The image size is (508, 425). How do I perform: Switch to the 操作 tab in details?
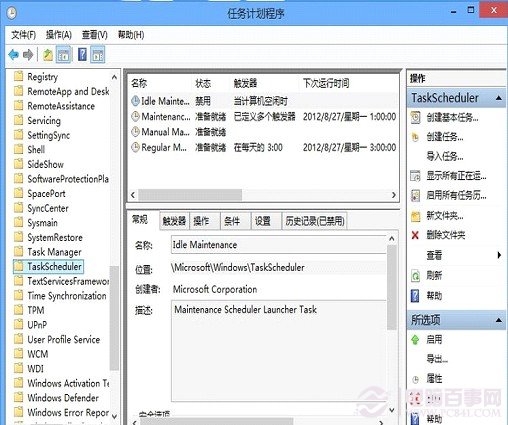[204, 221]
